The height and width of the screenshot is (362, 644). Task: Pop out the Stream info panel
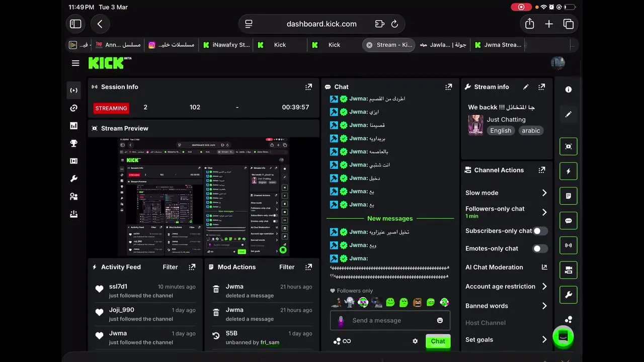[541, 87]
